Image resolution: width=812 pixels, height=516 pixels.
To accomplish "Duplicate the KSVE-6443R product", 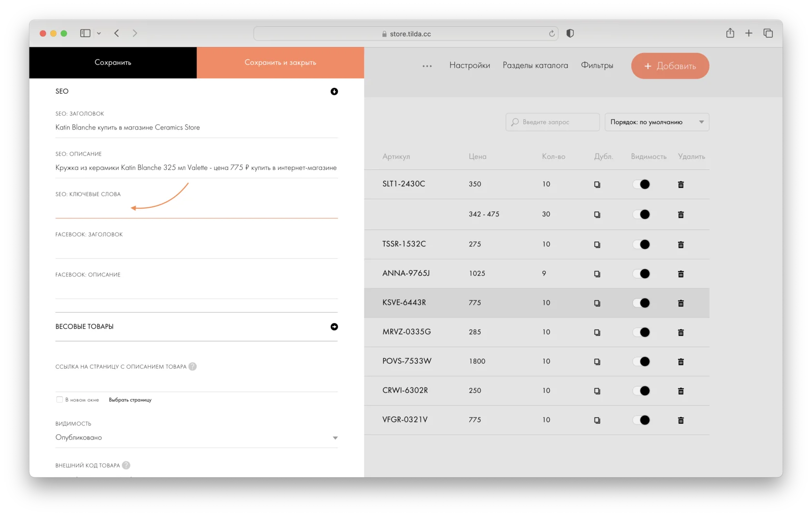I will [597, 303].
